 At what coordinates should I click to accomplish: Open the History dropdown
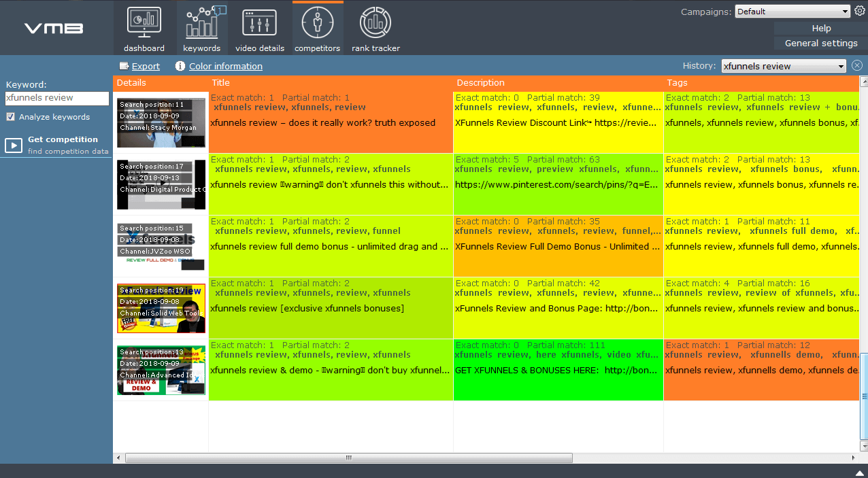point(784,66)
